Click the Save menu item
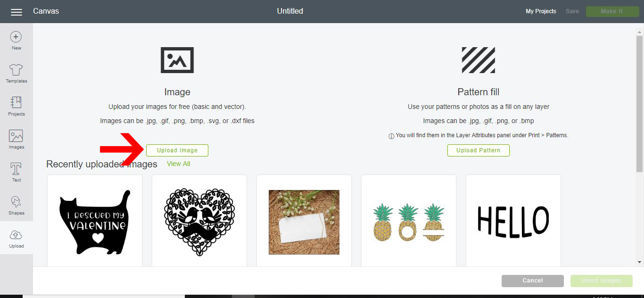The image size is (644, 298). coord(572,11)
